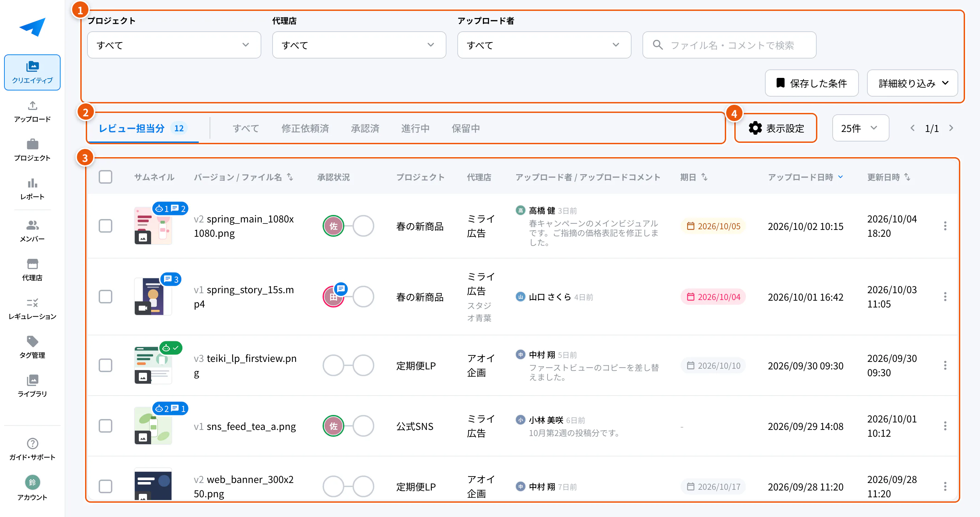980x517 pixels.
Task: Check the web_banner_300x250.png row checkbox
Action: (105, 486)
